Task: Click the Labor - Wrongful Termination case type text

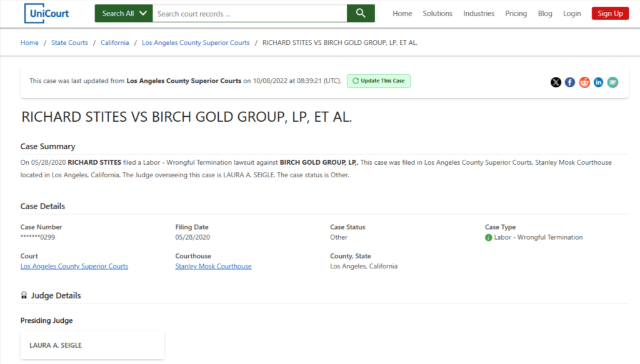Action: tap(538, 237)
